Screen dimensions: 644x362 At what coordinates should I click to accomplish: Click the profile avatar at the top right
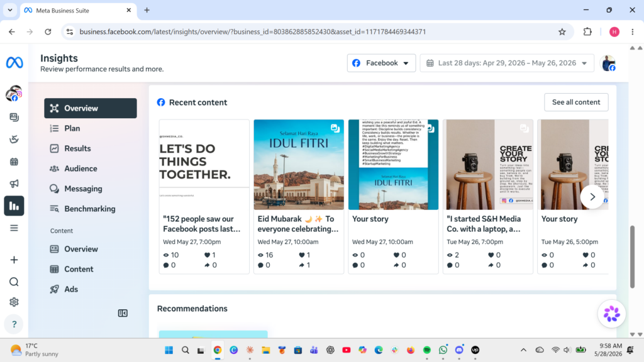point(608,63)
